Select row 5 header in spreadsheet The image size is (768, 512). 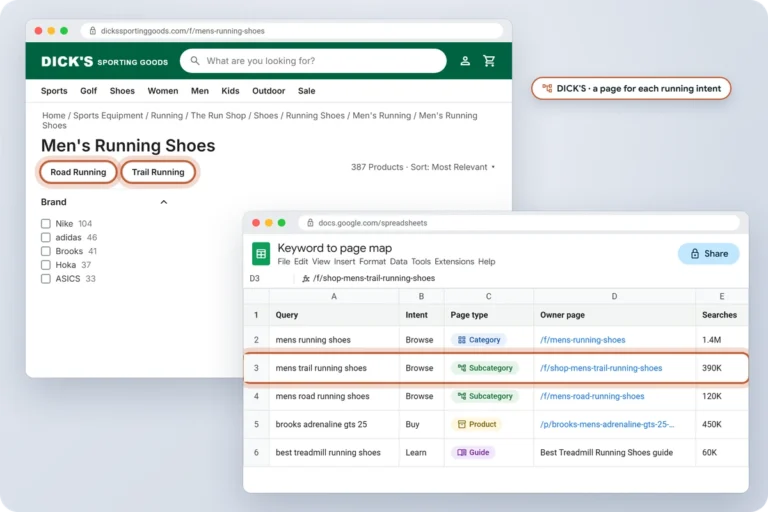256,424
